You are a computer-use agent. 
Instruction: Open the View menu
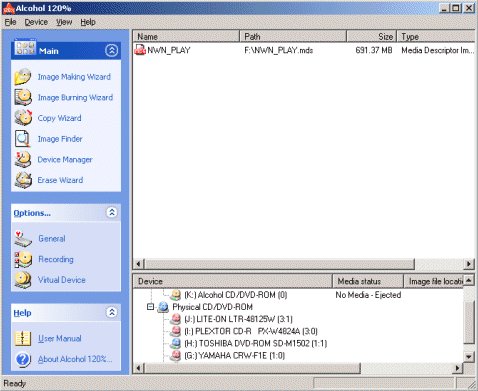point(64,22)
